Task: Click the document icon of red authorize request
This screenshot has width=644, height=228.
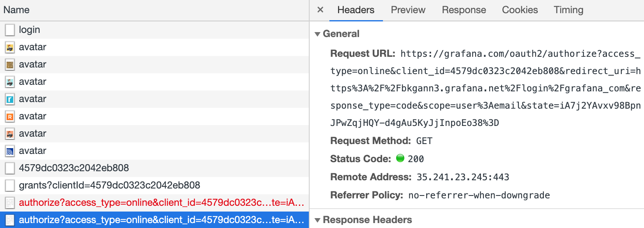Action: click(x=10, y=203)
